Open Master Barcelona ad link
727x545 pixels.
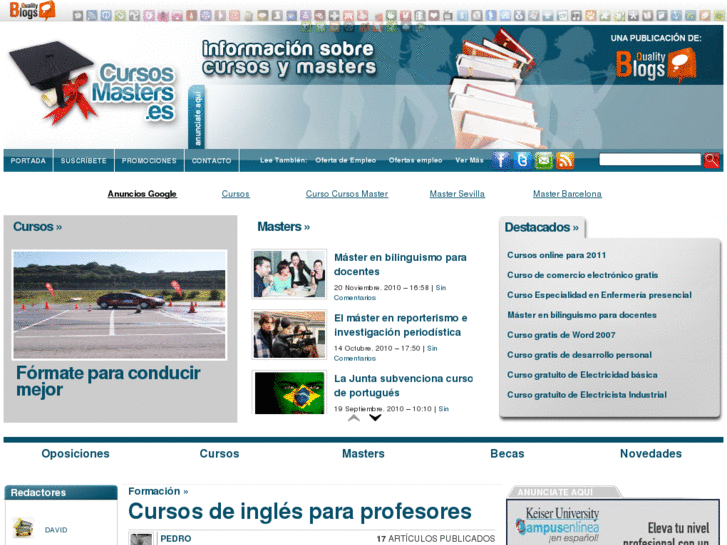(x=567, y=194)
